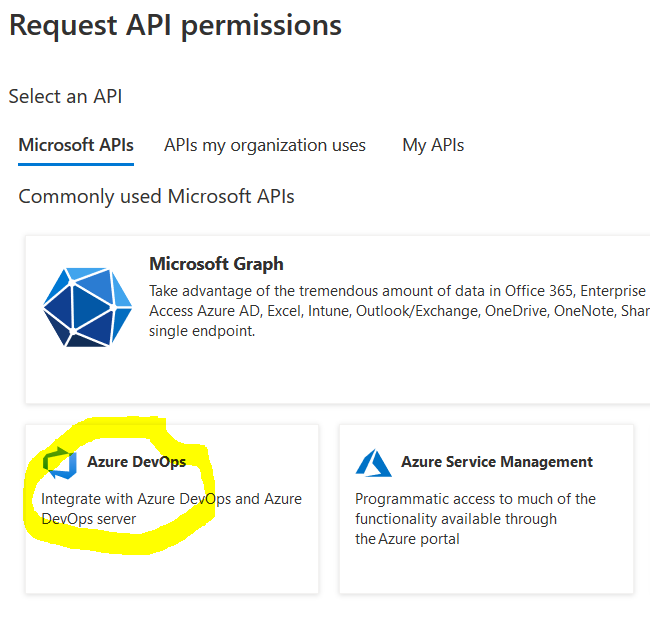This screenshot has height=618, width=650.
Task: Open the Azure Service Management title
Action: [497, 462]
